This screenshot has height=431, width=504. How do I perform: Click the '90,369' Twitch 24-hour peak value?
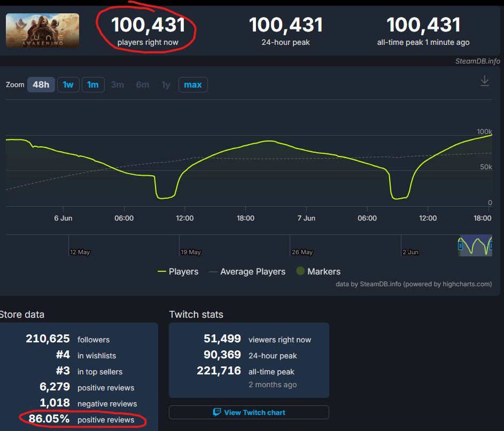click(222, 355)
